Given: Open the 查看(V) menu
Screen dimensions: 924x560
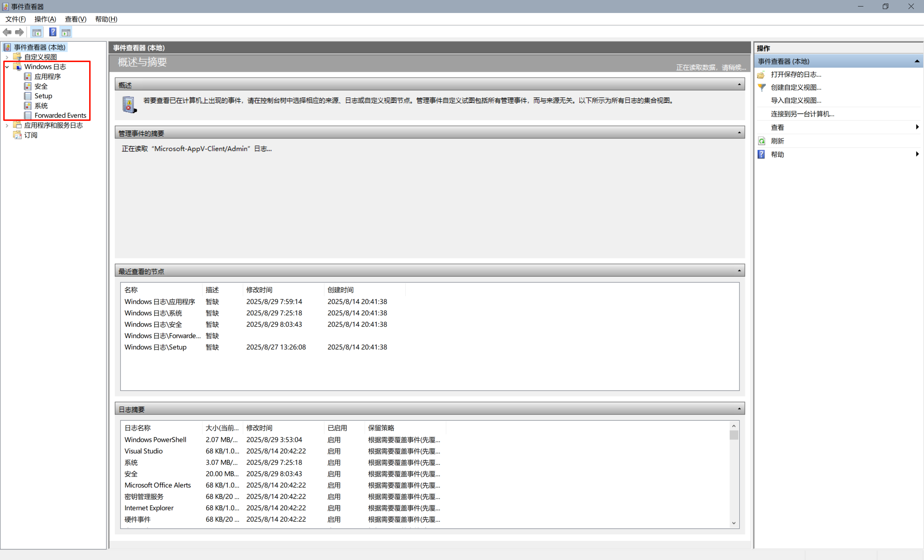Looking at the screenshot, I should click(75, 19).
